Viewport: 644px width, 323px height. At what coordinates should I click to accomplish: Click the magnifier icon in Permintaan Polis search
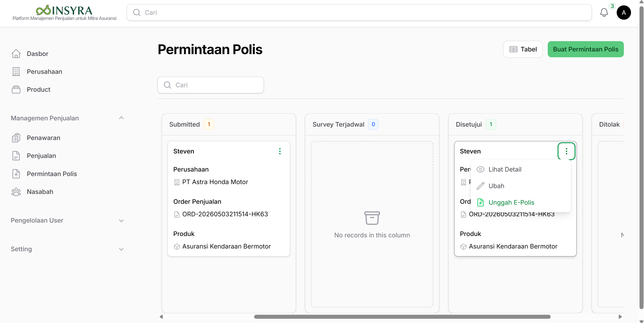pyautogui.click(x=167, y=85)
